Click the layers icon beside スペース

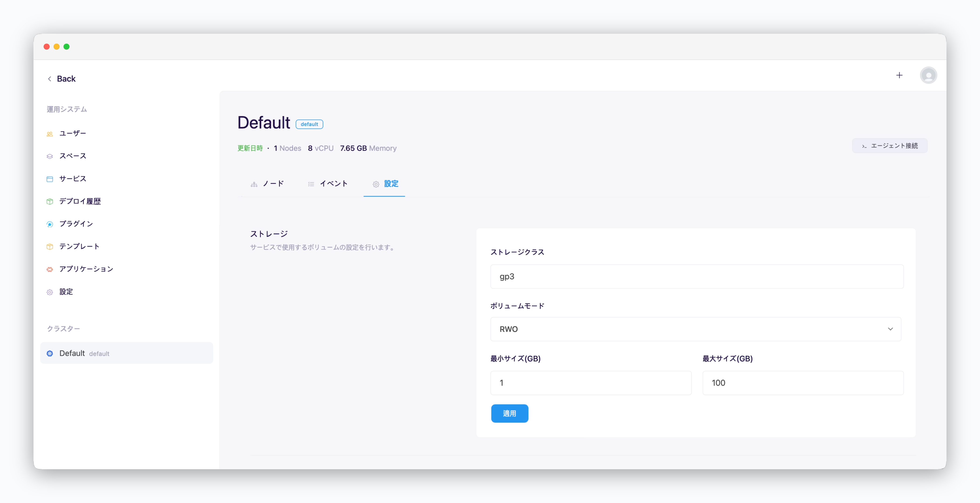coord(50,156)
